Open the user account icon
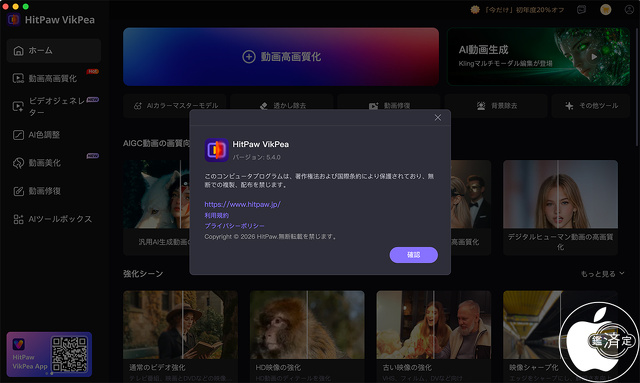 (x=629, y=10)
